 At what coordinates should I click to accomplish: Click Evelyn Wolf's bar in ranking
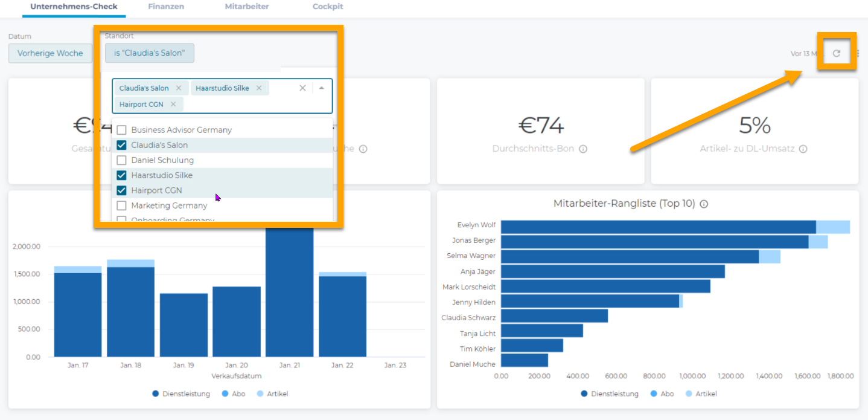658,227
